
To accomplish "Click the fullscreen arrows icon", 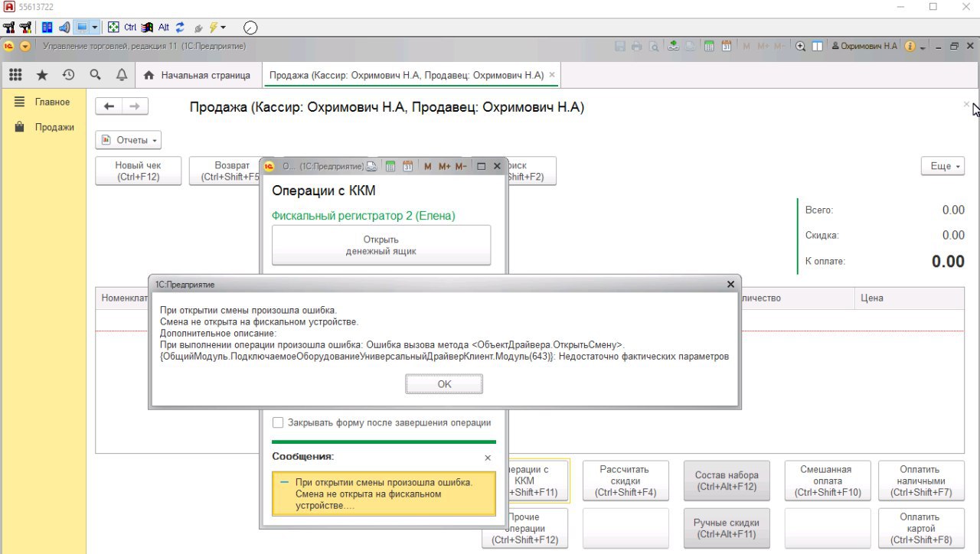I will 113,28.
